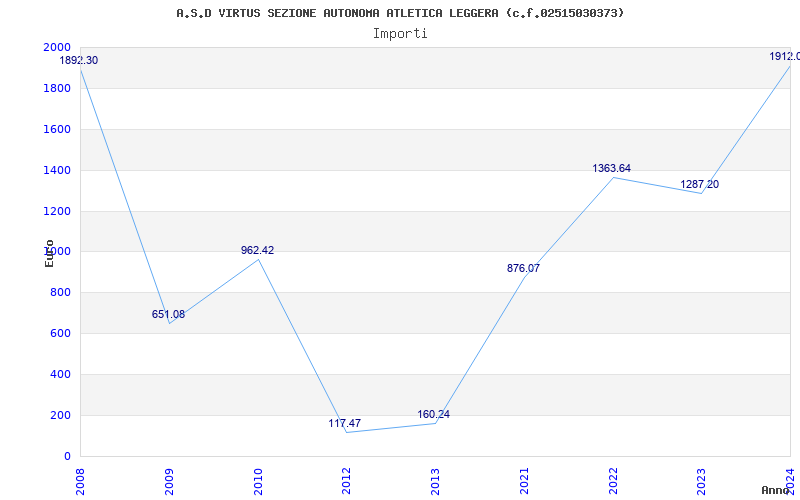The width and height of the screenshot is (800, 500).
Task: Click the 0 y-axis tick label
Action: [x=67, y=456]
